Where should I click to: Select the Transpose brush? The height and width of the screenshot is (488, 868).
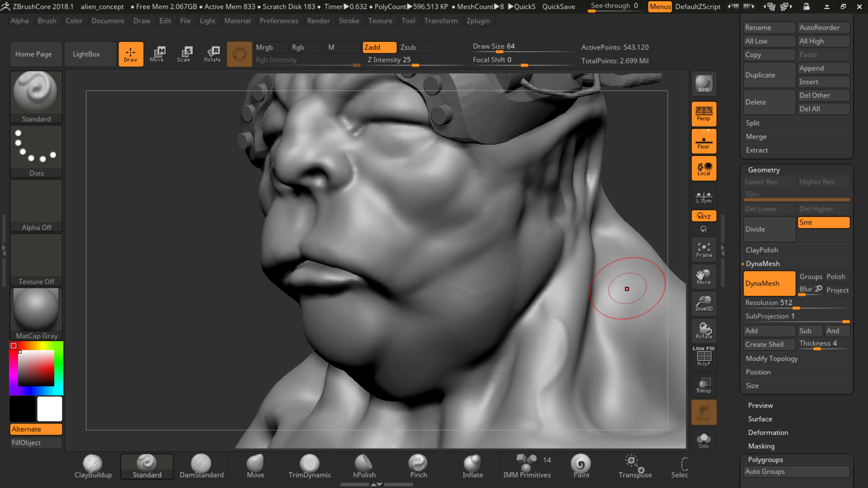(x=635, y=466)
